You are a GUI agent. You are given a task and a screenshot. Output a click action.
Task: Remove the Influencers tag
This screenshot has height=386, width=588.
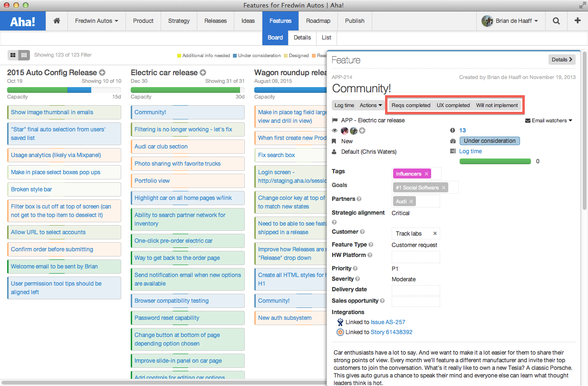(426, 174)
